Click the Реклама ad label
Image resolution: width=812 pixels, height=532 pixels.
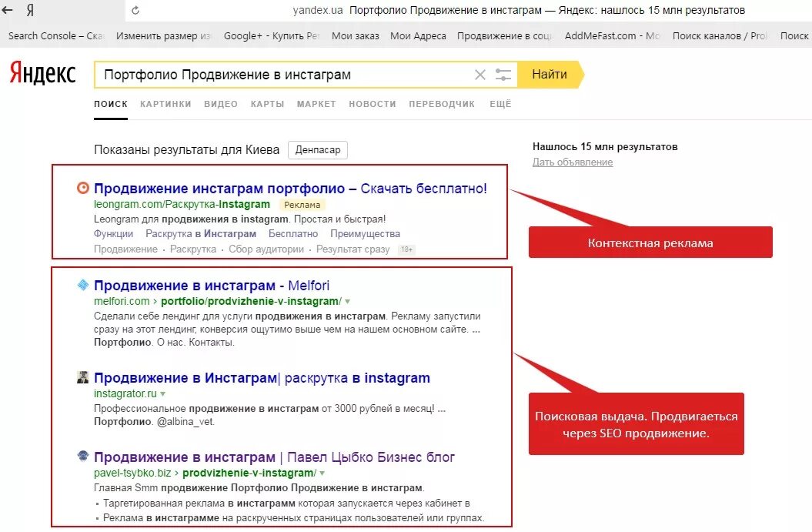click(302, 205)
